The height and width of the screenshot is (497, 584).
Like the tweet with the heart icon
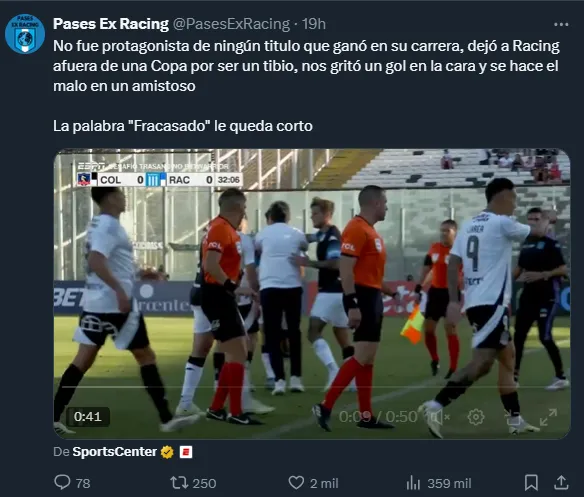coord(296,483)
